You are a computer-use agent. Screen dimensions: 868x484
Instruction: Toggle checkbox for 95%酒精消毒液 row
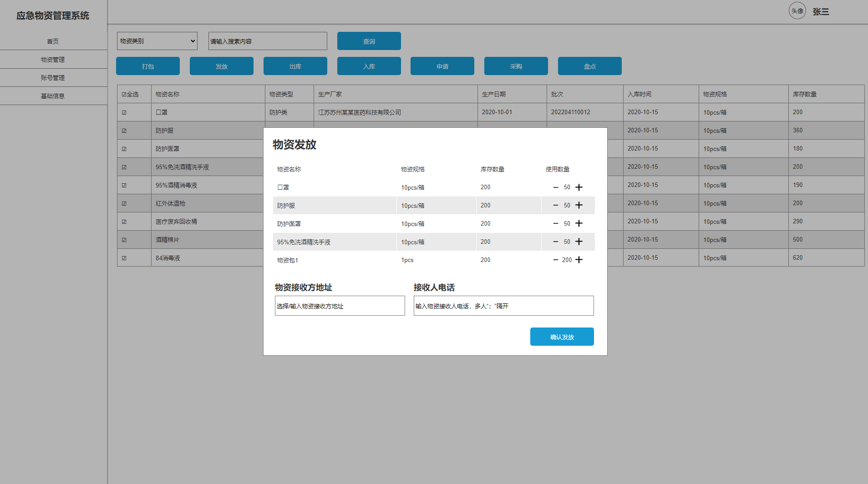click(x=124, y=185)
